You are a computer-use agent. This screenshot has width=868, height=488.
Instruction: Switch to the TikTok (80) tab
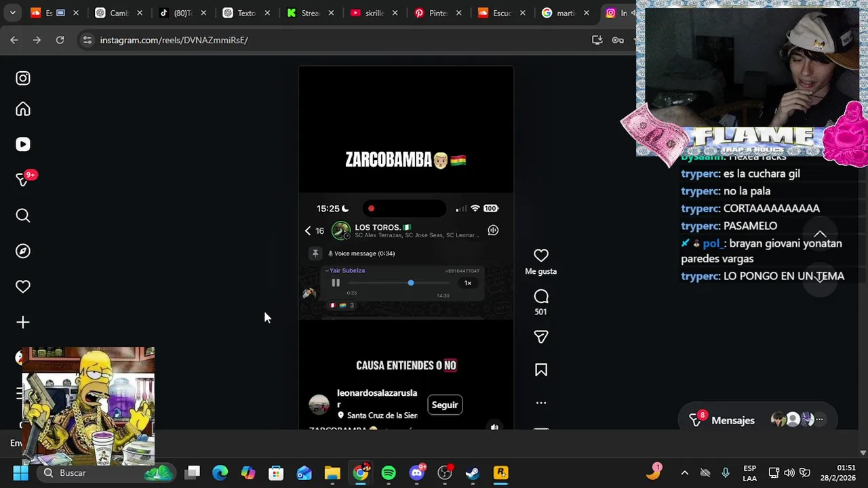click(x=183, y=13)
